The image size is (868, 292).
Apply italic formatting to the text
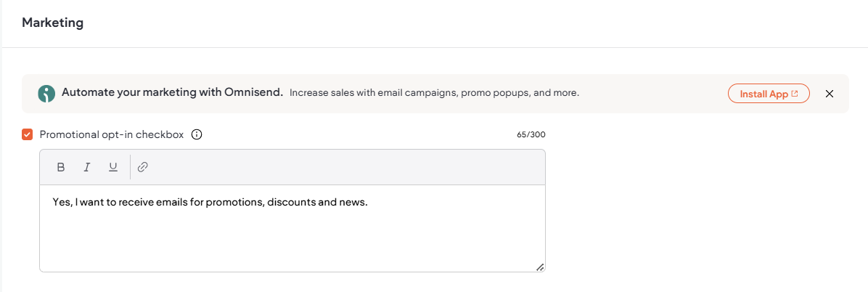pyautogui.click(x=87, y=167)
